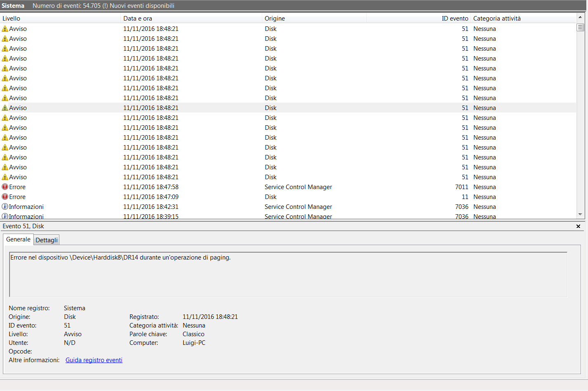Screen dimensions: 588x391
Task: Click the event list scrollbar thumb
Action: 580,28
